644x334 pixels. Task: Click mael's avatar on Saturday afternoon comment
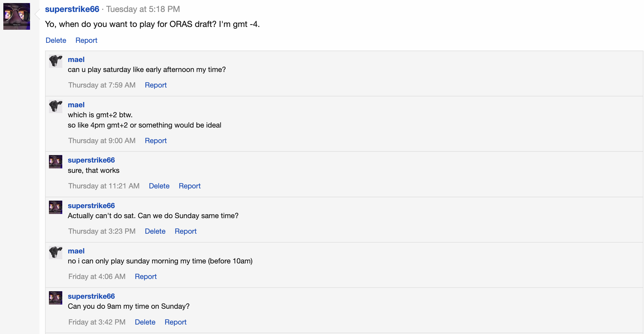tap(56, 61)
